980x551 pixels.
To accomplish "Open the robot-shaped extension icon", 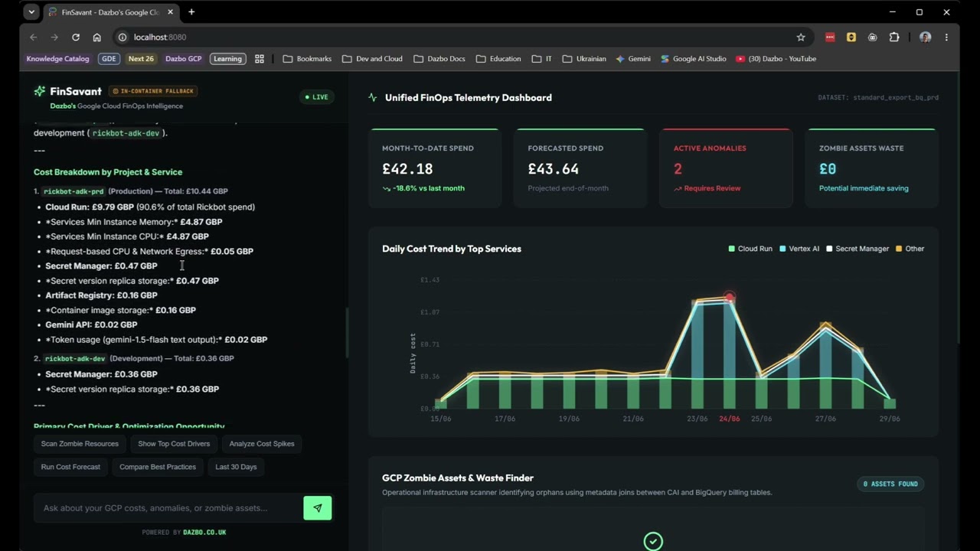I will click(x=873, y=37).
